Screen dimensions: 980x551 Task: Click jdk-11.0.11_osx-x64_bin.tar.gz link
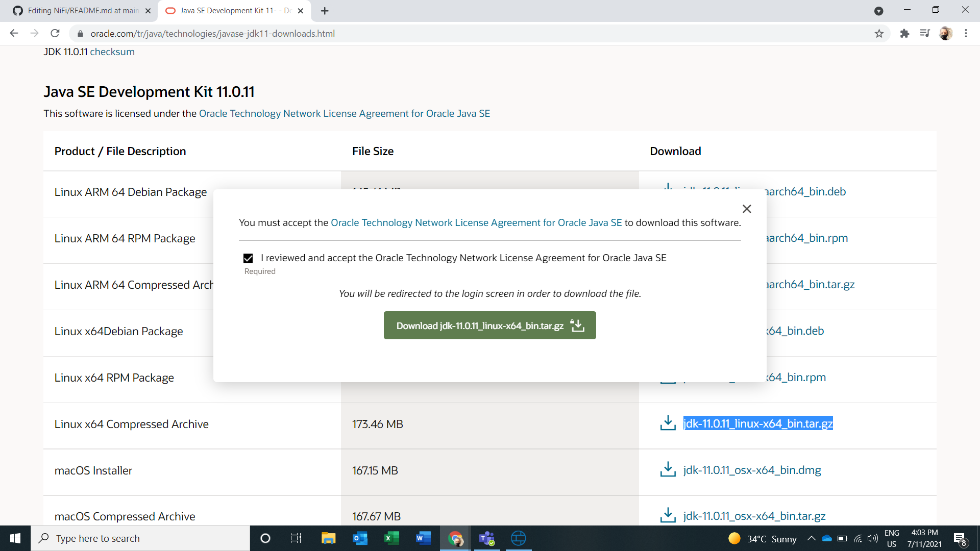754,516
